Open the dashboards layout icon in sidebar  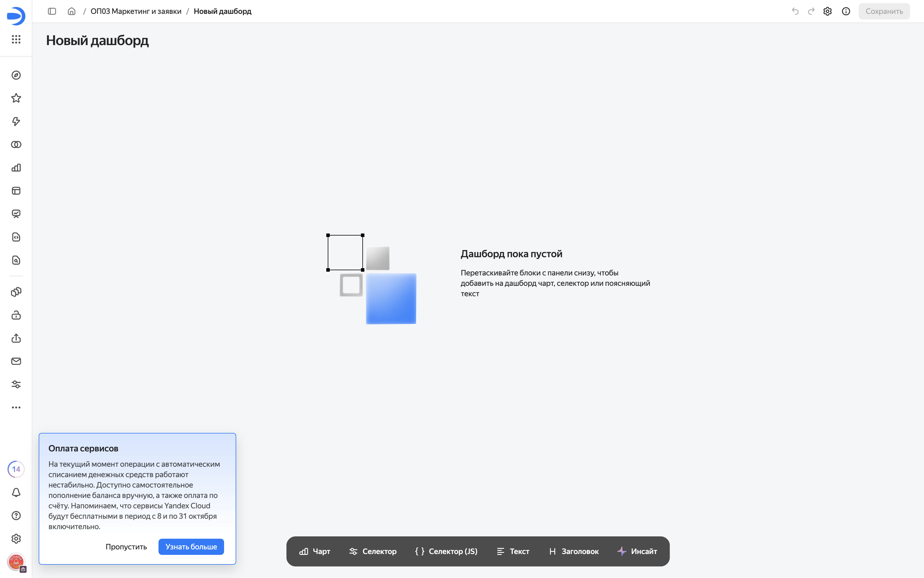click(x=16, y=191)
